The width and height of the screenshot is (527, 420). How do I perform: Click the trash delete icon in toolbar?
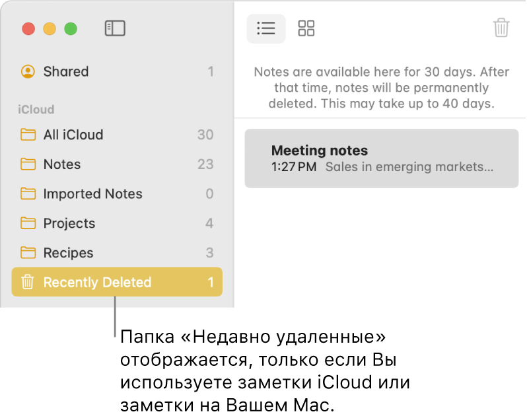(501, 28)
